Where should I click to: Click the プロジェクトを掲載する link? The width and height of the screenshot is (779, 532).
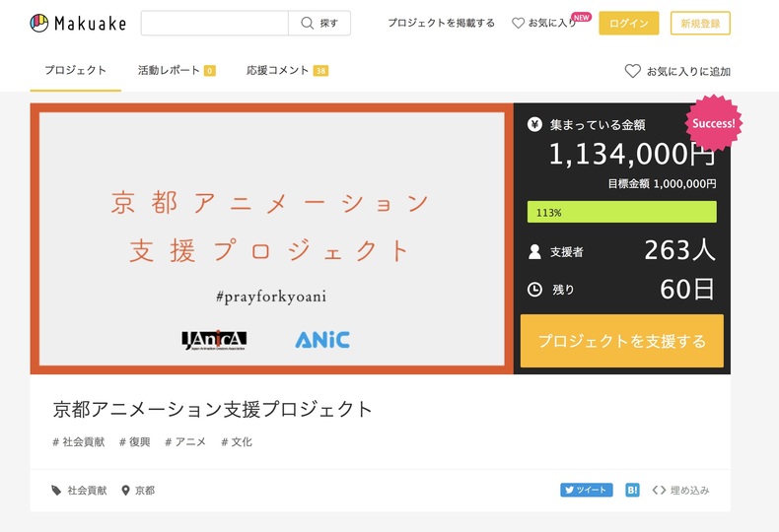point(441,23)
